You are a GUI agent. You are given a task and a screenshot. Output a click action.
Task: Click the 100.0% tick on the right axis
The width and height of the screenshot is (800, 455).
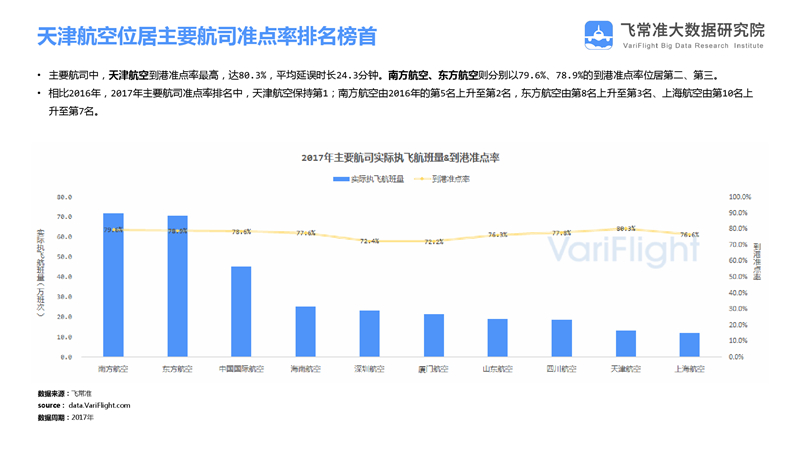pyautogui.click(x=740, y=197)
